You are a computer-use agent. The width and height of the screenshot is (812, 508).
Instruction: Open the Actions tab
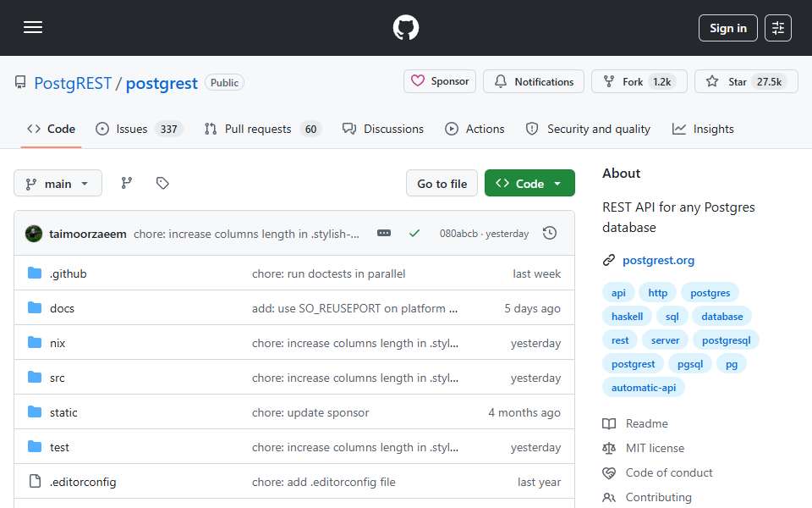[475, 129]
